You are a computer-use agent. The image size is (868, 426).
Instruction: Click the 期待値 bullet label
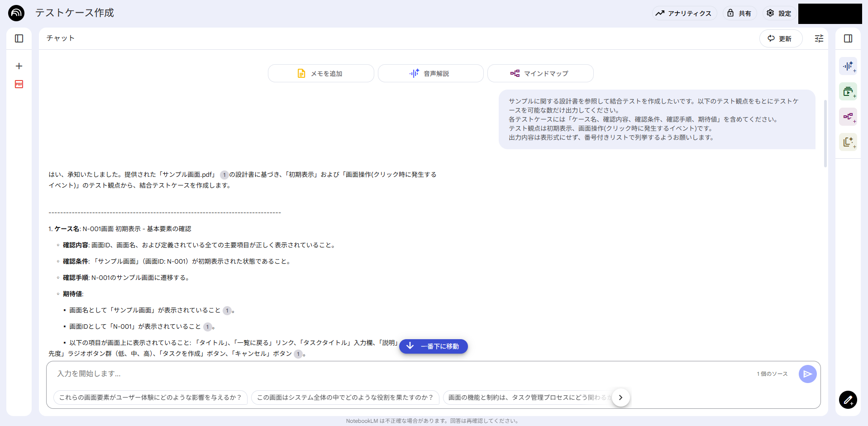click(73, 294)
